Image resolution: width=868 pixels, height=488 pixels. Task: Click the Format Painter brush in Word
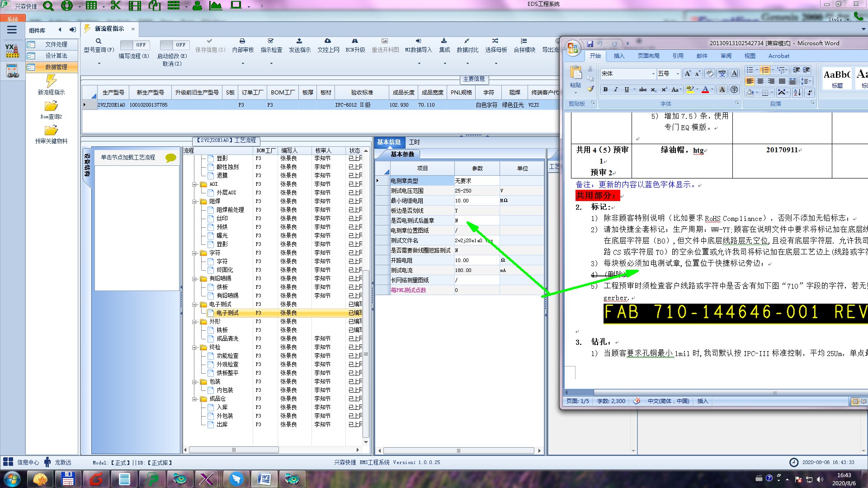coord(590,89)
